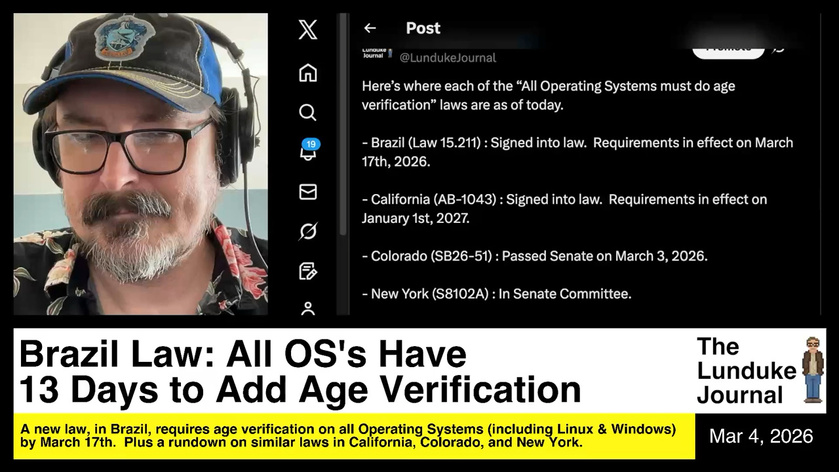Click the pixel-art Lunduke Journal character
This screenshot has width=839, height=472.
tap(813, 370)
